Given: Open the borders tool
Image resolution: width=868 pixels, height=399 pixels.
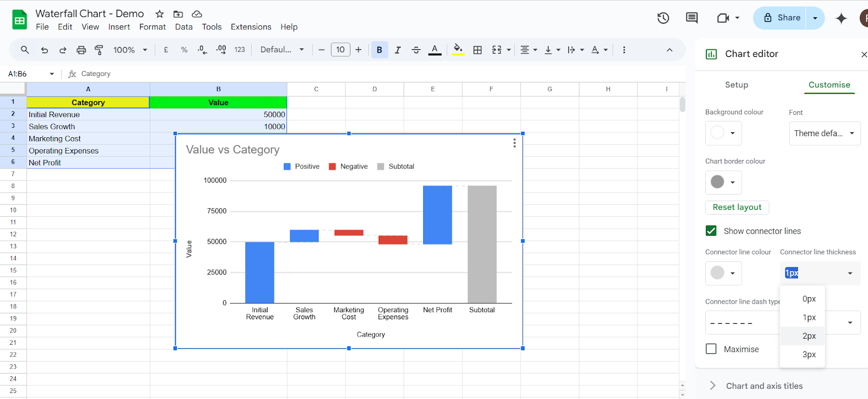Looking at the screenshot, I should 477,50.
